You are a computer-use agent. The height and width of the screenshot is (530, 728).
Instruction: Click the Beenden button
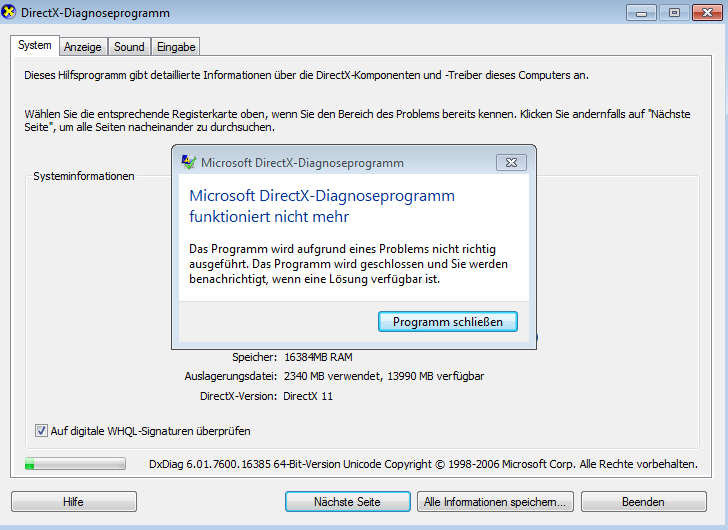(644, 502)
